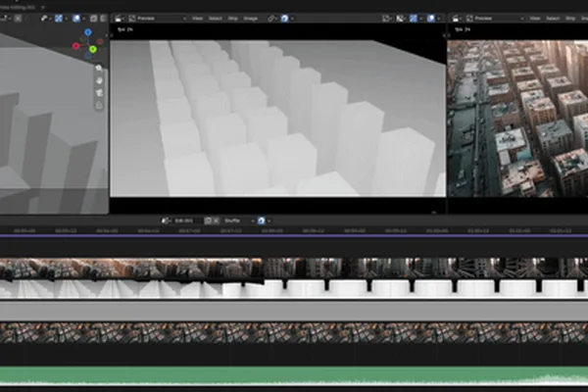Image resolution: width=588 pixels, height=392 pixels.
Task: Open dropdown arrow next to sequencer blue button
Action: 269,220
